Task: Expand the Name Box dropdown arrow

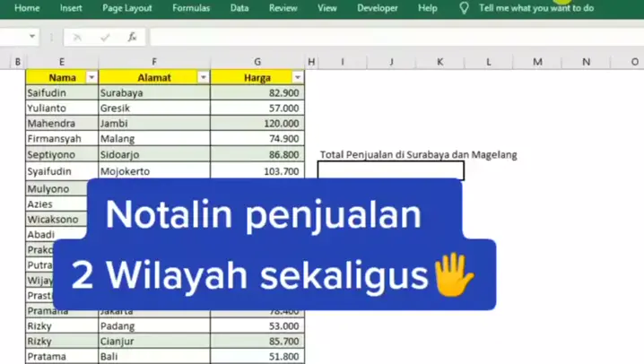Action: tap(32, 37)
